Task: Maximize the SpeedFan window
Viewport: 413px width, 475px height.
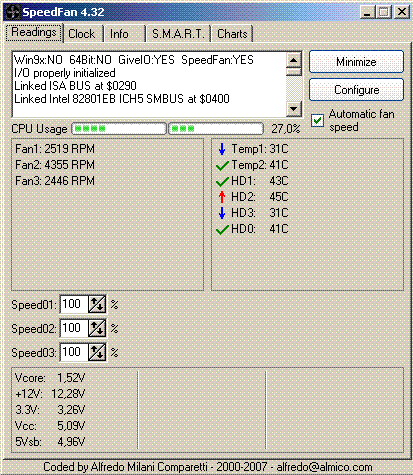Action: coord(384,12)
